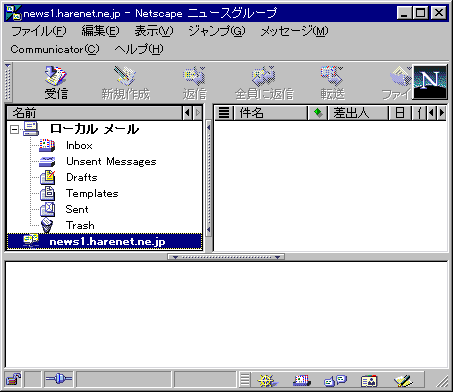
Task: Click the Netscape N logo
Action: pyautogui.click(x=430, y=82)
